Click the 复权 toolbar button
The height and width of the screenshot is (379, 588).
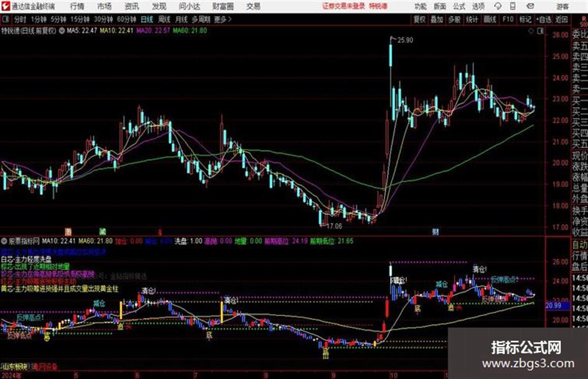pyautogui.click(x=419, y=19)
